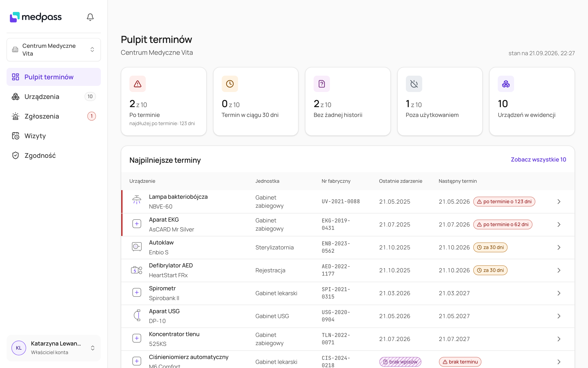Open the Centrum Medyczne Vita clinic switcher
This screenshot has height=368, width=588.
(54, 50)
